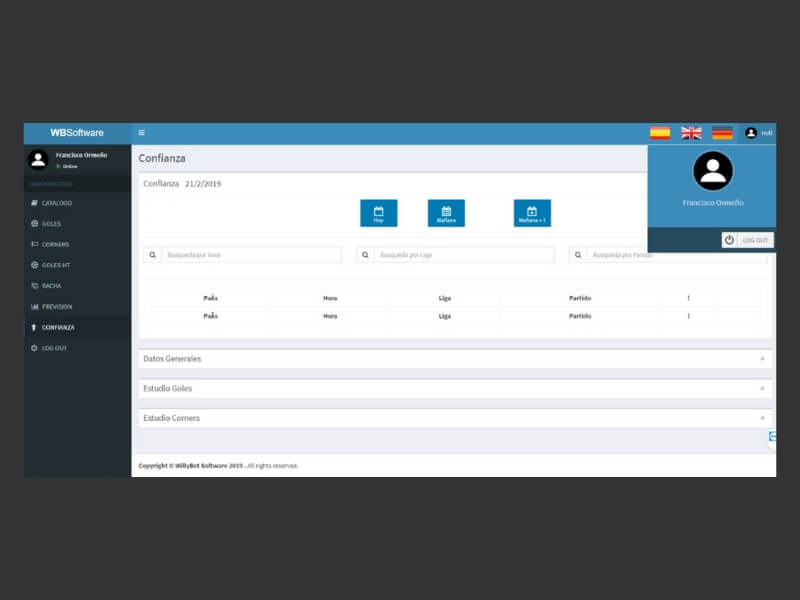Image resolution: width=800 pixels, height=600 pixels.
Task: Click the TeamViewer icon at right edge
Action: pyautogui.click(x=772, y=437)
